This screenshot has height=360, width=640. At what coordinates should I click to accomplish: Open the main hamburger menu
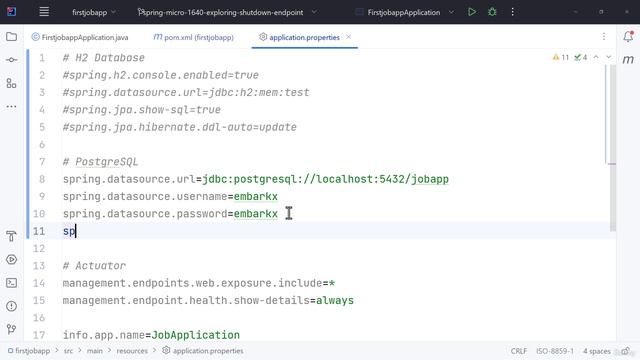click(x=44, y=12)
